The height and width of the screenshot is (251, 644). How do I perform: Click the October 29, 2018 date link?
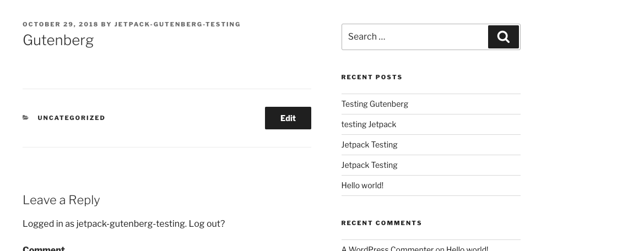click(60, 24)
